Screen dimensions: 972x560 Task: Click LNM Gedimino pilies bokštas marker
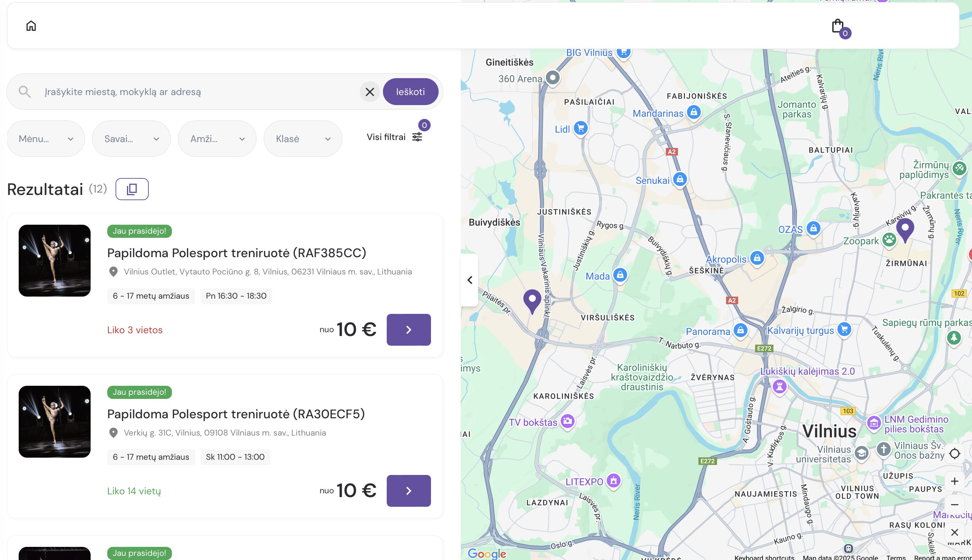click(x=873, y=423)
